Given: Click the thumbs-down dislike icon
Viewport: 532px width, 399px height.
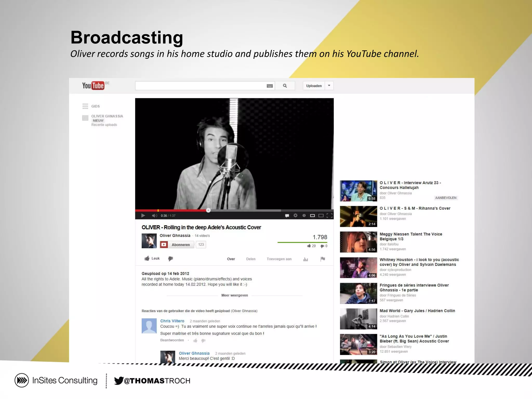Looking at the screenshot, I should [x=170, y=259].
